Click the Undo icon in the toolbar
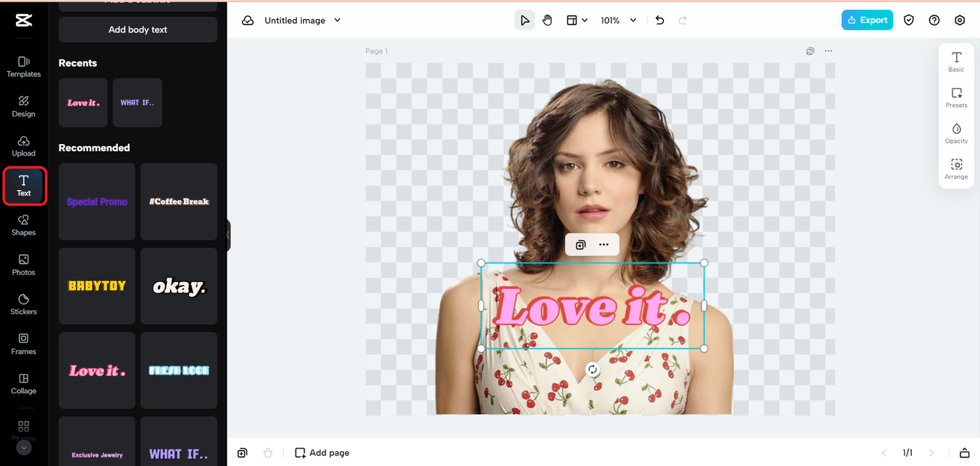Screen dimensions: 980x466 [x=659, y=20]
